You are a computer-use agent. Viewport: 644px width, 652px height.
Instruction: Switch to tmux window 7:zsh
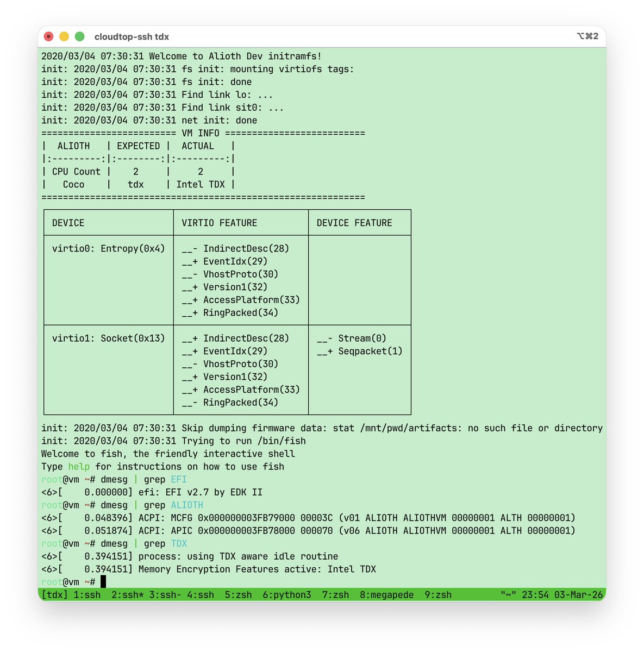(x=336, y=595)
